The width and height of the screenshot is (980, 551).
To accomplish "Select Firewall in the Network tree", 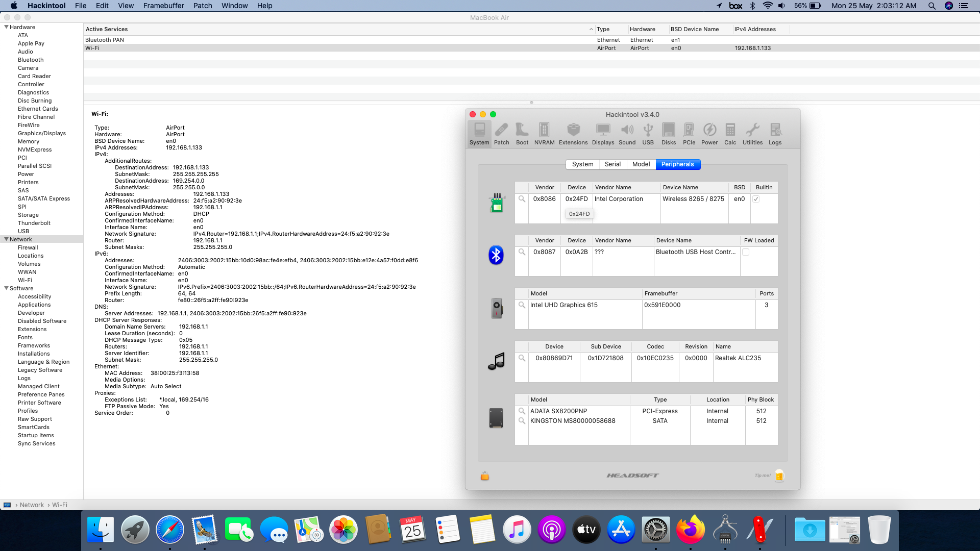I will click(28, 247).
